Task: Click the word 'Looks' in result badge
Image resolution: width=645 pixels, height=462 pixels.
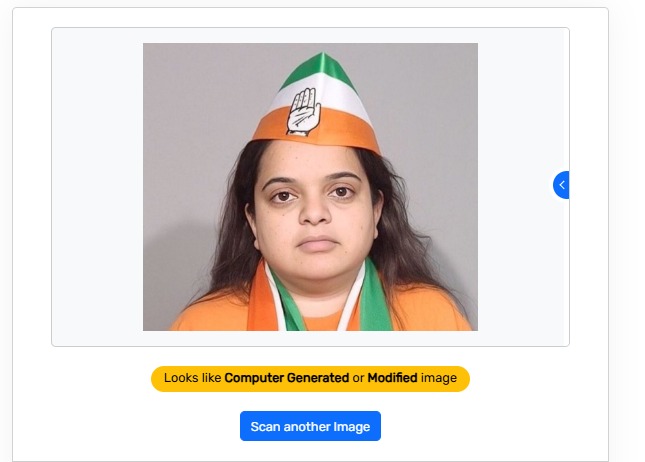Action: [179, 378]
